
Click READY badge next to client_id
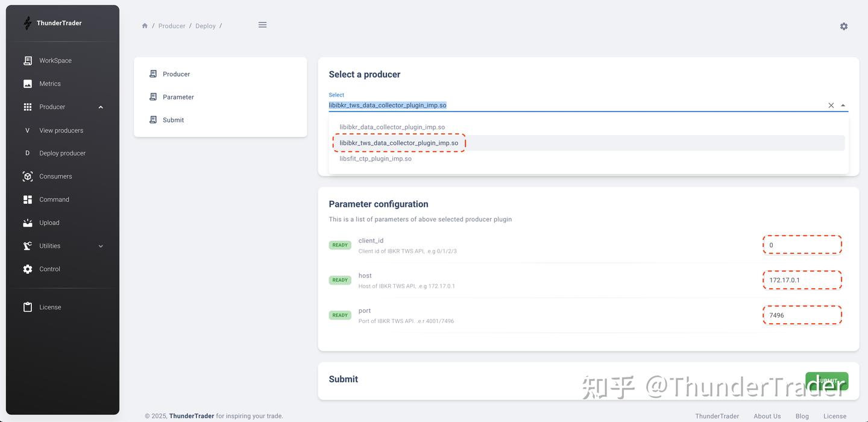click(x=340, y=245)
